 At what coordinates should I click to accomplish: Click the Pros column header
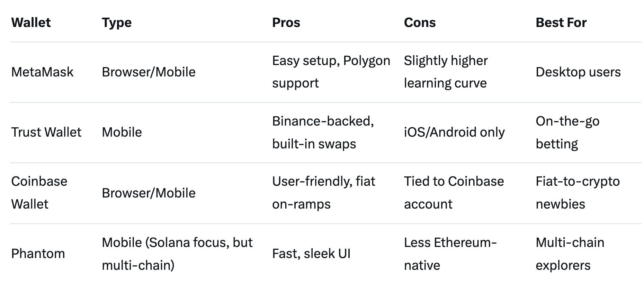click(x=286, y=23)
